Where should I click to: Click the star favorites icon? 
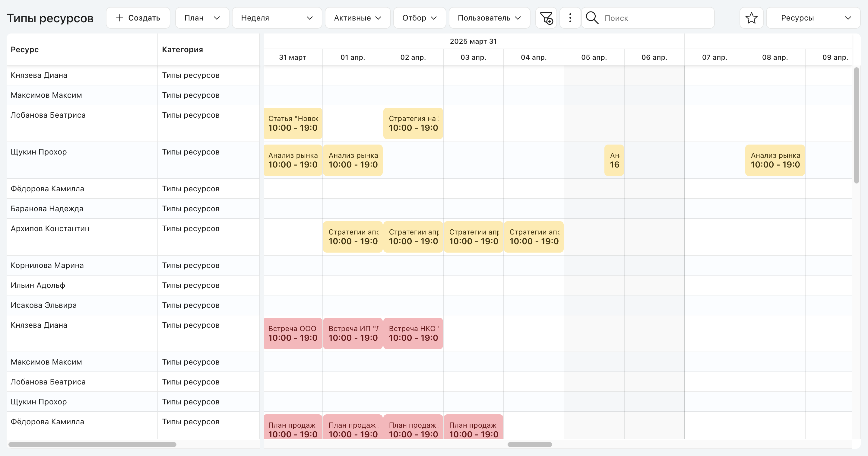tap(751, 18)
